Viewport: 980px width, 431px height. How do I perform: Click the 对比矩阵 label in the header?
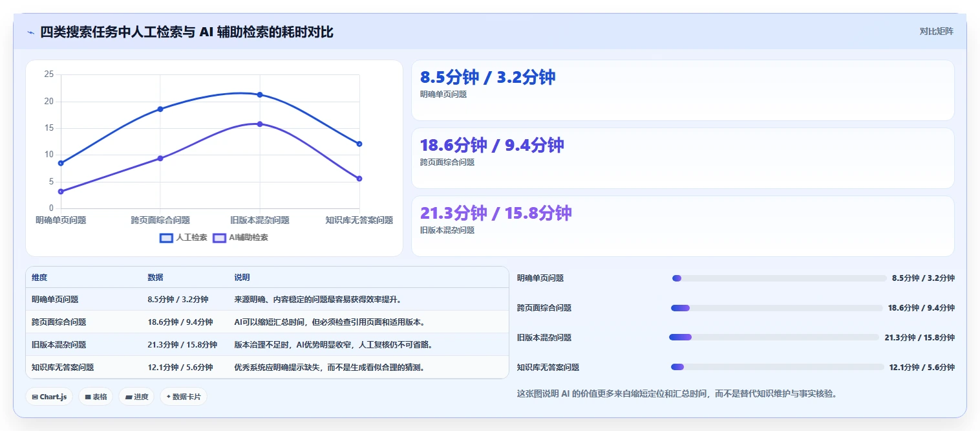click(936, 31)
